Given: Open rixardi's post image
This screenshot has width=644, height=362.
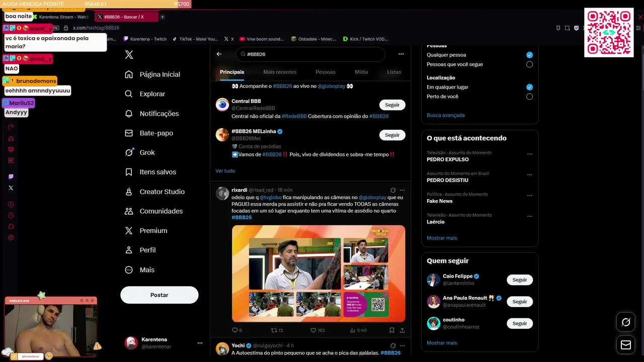Looking at the screenshot, I should pyautogui.click(x=318, y=274).
